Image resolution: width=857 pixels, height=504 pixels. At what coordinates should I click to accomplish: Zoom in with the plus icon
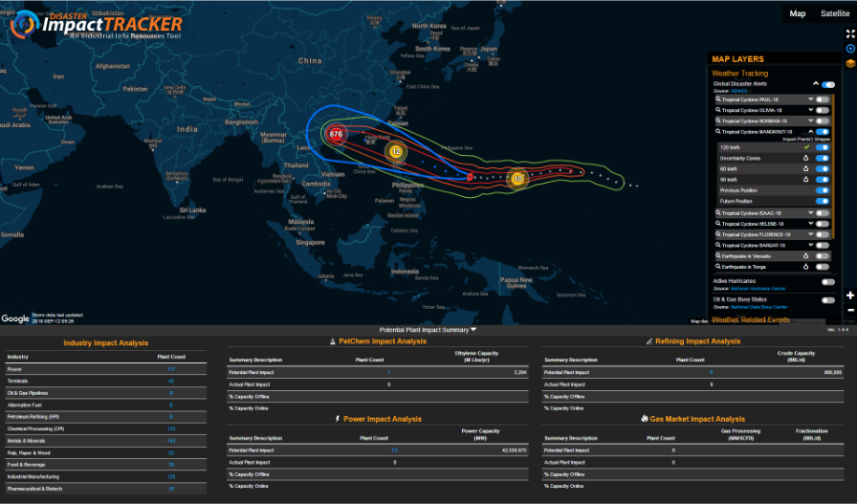(850, 296)
